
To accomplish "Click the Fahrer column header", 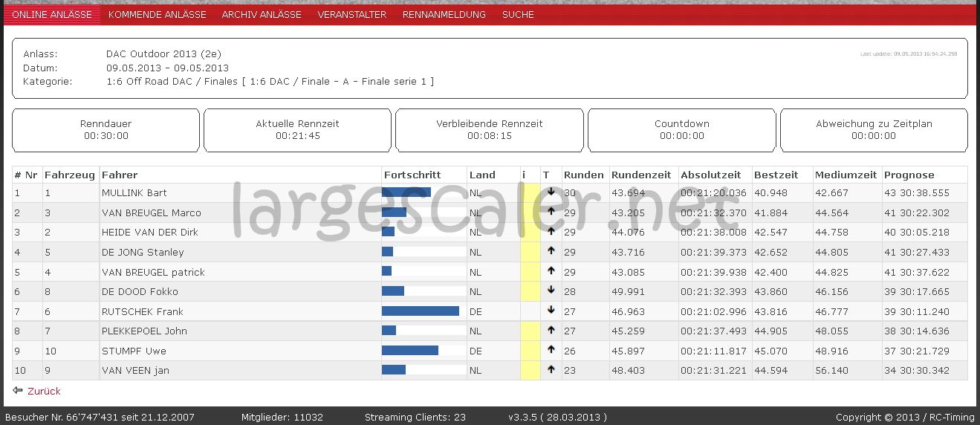I will 120,175.
